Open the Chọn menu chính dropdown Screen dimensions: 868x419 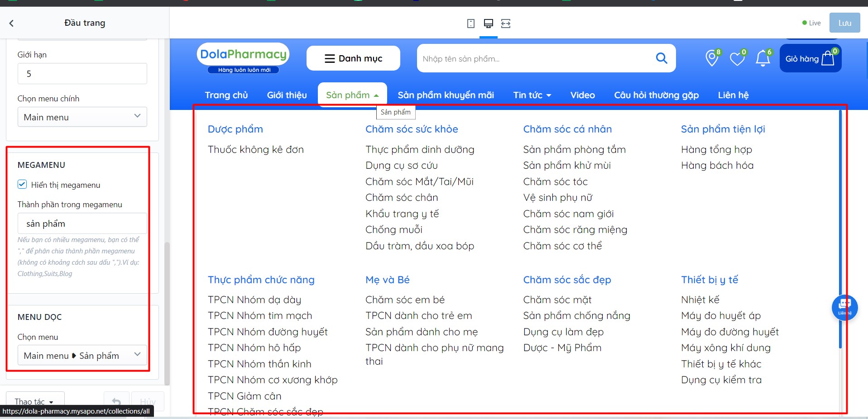click(x=82, y=117)
